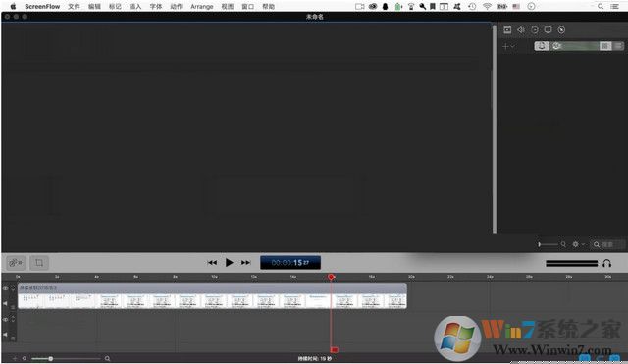Click the add media plus dropdown
This screenshot has height=364, width=628.
point(508,46)
